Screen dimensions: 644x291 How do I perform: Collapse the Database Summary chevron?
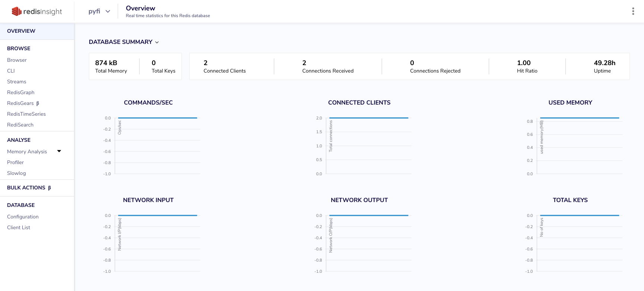coord(157,42)
